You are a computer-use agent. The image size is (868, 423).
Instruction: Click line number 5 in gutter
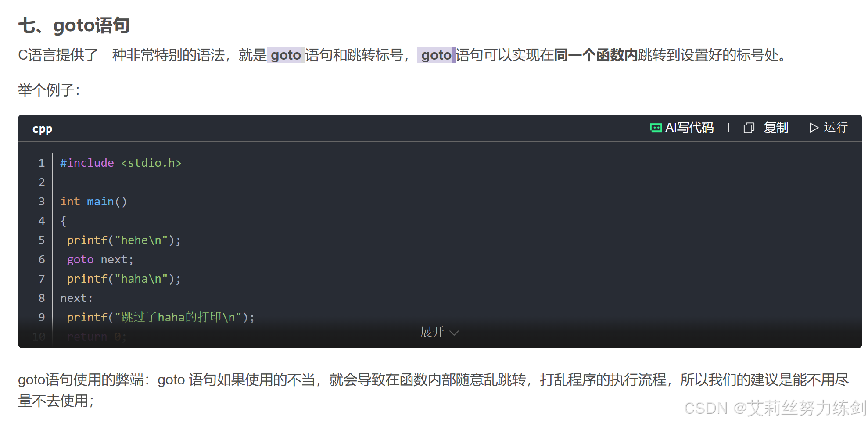click(x=42, y=240)
